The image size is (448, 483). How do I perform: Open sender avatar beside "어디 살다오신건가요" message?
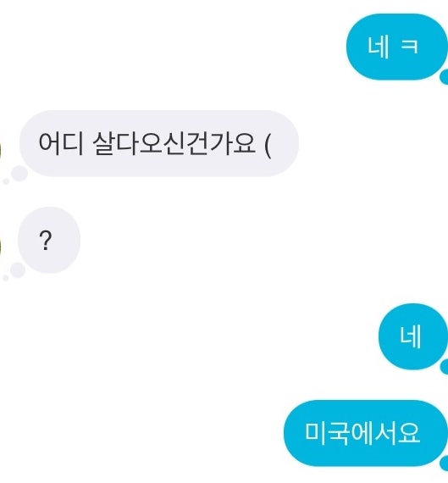pyautogui.click(x=1, y=151)
